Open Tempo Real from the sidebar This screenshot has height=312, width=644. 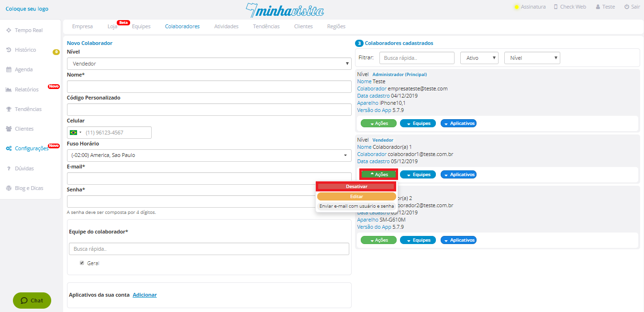pyautogui.click(x=28, y=30)
